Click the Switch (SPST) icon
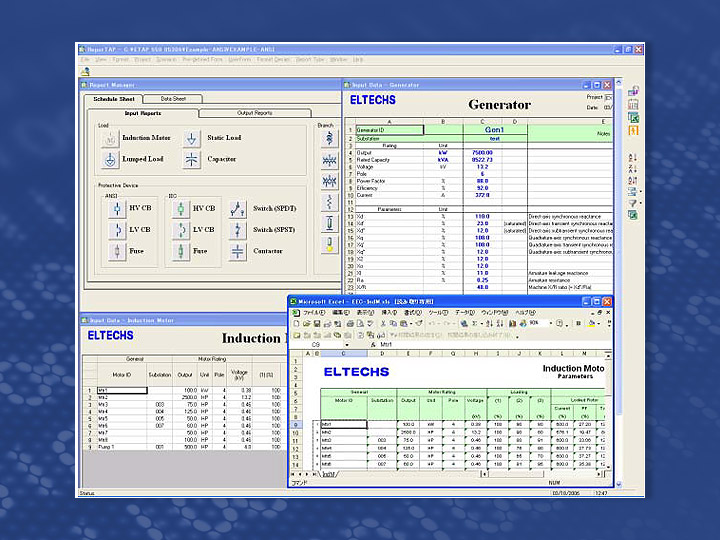720x540 pixels. pos(238,230)
